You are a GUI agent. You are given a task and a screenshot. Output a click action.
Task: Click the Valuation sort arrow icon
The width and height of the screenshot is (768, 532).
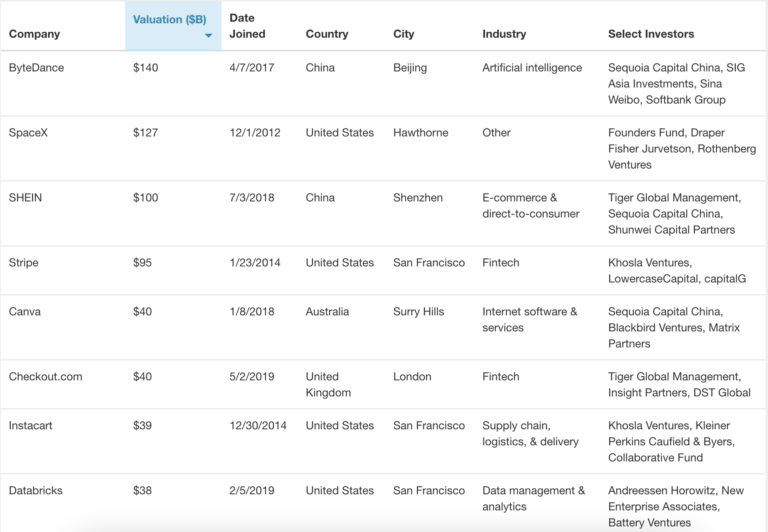(208, 36)
